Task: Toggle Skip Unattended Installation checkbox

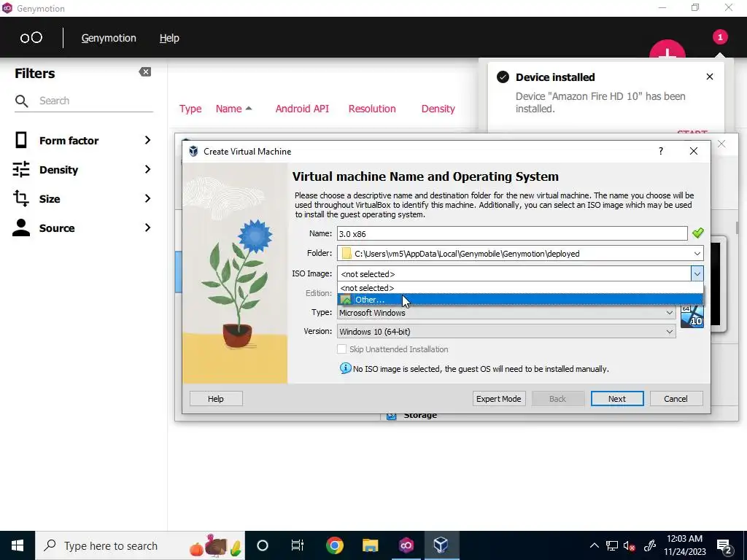Action: pos(341,349)
